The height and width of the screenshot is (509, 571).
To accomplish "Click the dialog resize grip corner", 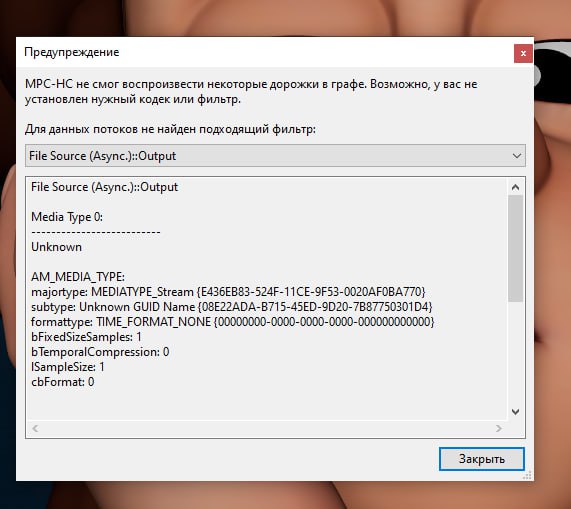I will pyautogui.click(x=527, y=475).
